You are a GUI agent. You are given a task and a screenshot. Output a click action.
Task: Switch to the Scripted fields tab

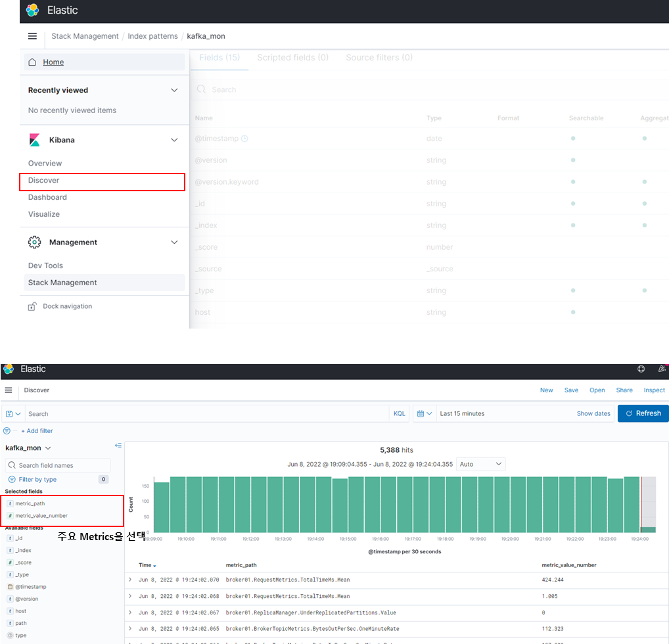292,57
